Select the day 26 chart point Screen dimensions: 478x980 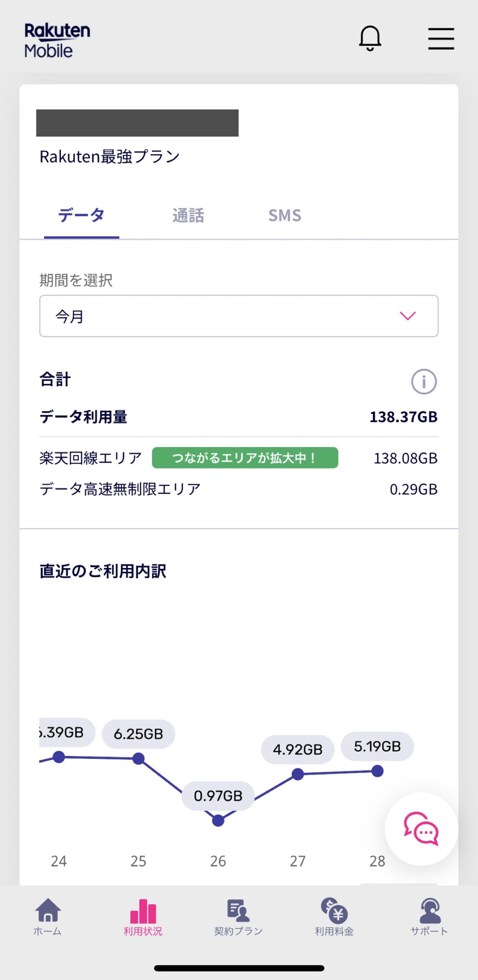(218, 820)
